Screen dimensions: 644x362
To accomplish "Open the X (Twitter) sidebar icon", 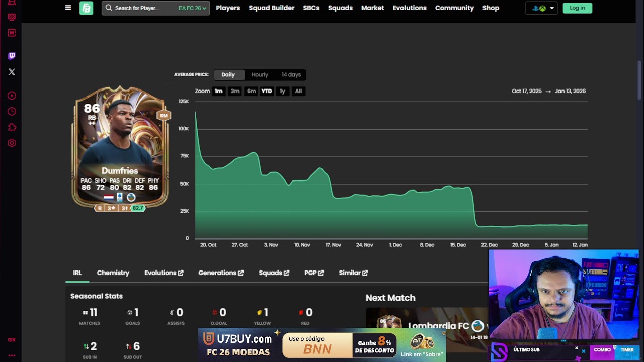I will coord(12,72).
